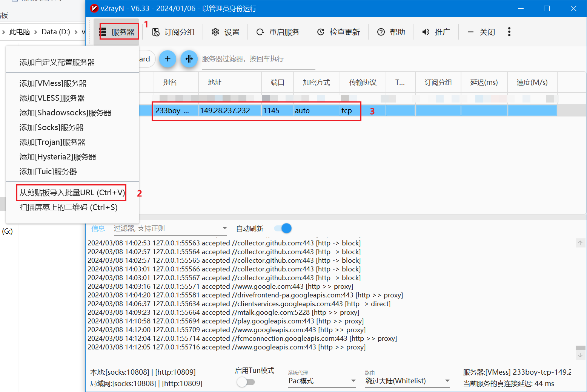Image resolution: width=587 pixels, height=392 pixels.
Task: Sort by the 加密方式 column header
Action: (x=317, y=82)
